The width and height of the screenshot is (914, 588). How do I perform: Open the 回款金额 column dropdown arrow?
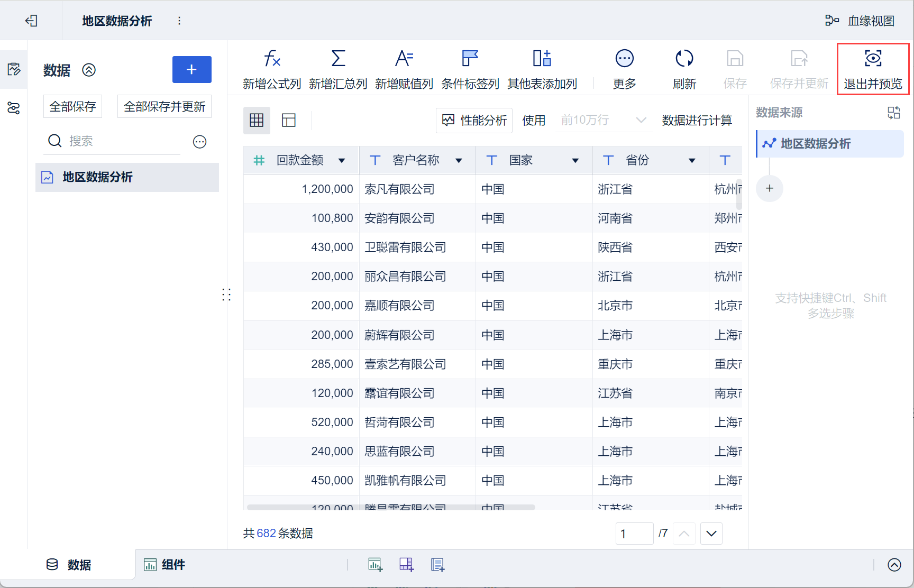pyautogui.click(x=342, y=161)
